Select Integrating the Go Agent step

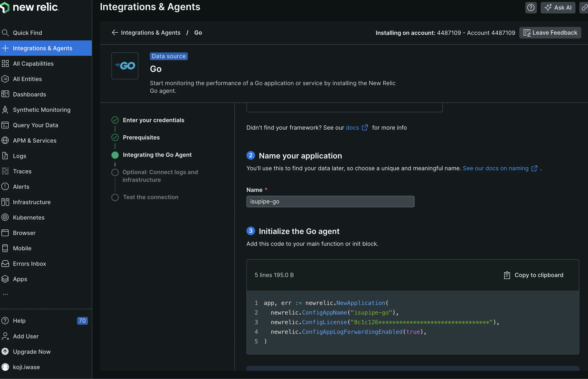point(157,155)
